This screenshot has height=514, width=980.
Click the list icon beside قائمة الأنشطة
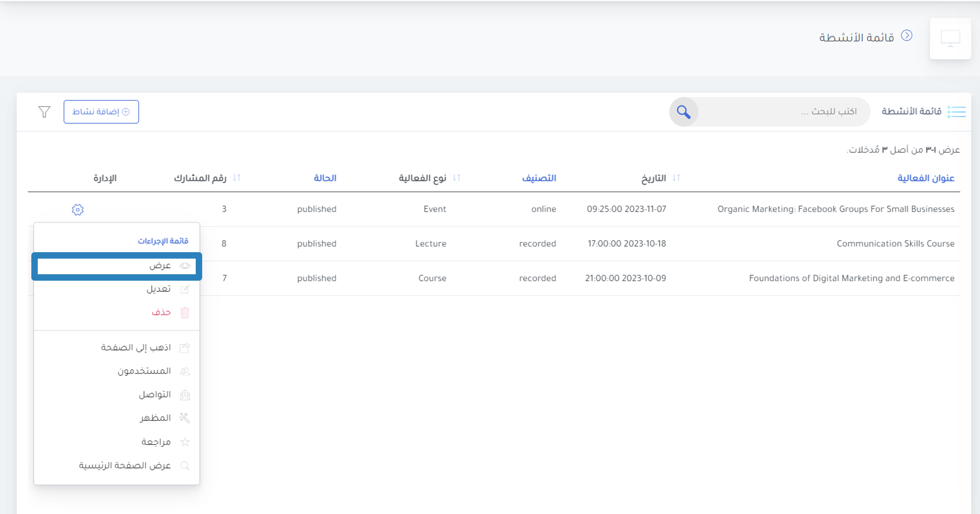(957, 112)
